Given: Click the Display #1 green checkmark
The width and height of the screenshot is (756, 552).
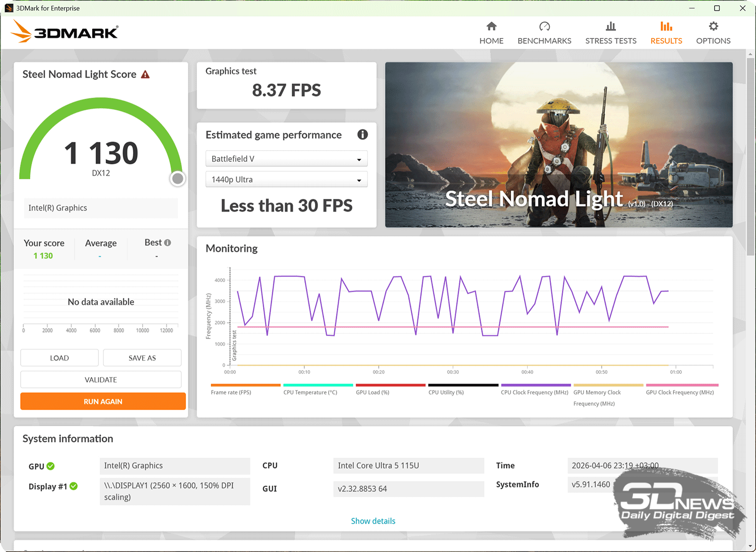Looking at the screenshot, I should [x=74, y=486].
